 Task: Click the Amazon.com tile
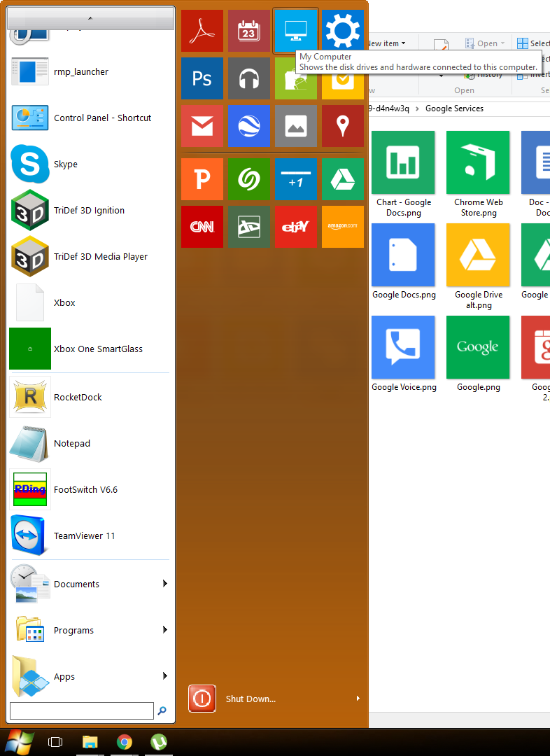342,227
